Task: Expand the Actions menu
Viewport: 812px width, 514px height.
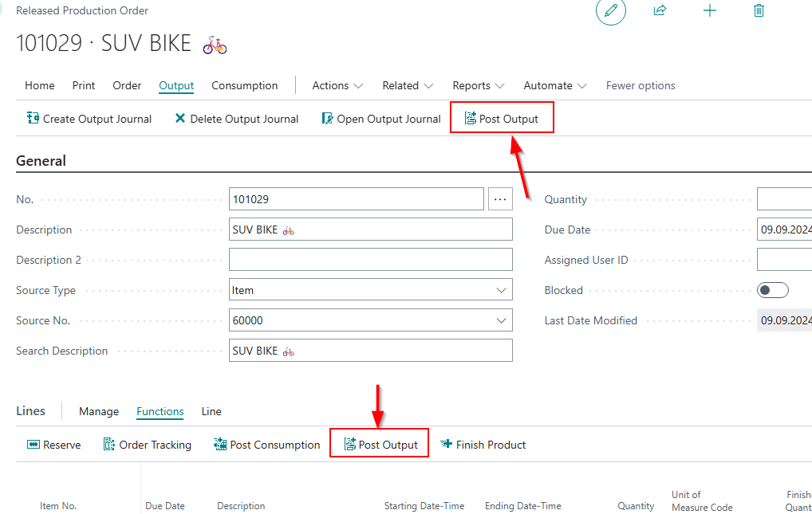Action: pos(337,85)
